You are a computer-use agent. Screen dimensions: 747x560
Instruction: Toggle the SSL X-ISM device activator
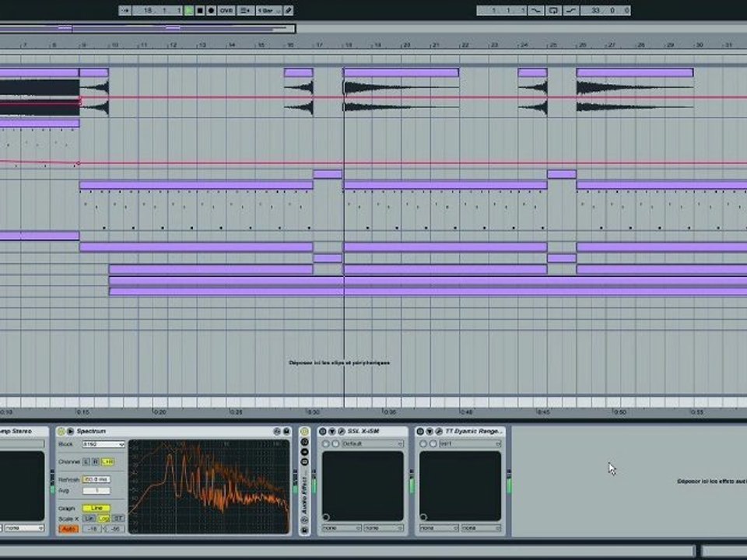pos(322,432)
